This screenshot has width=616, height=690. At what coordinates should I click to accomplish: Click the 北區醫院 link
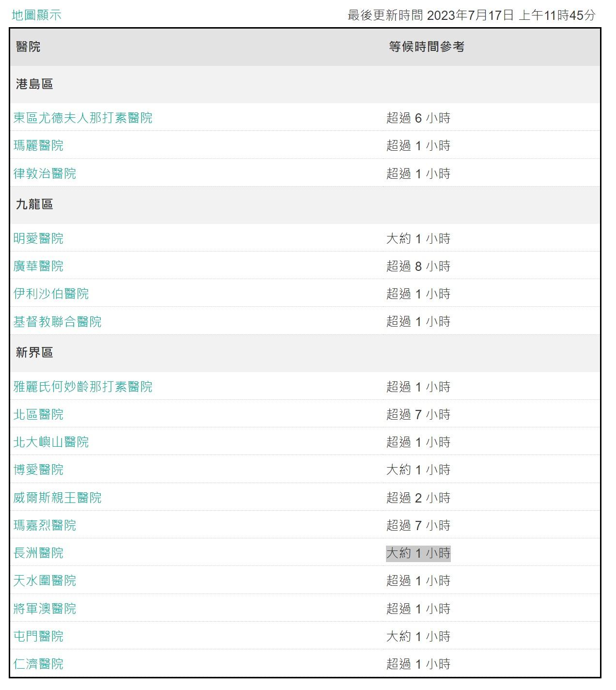[38, 414]
